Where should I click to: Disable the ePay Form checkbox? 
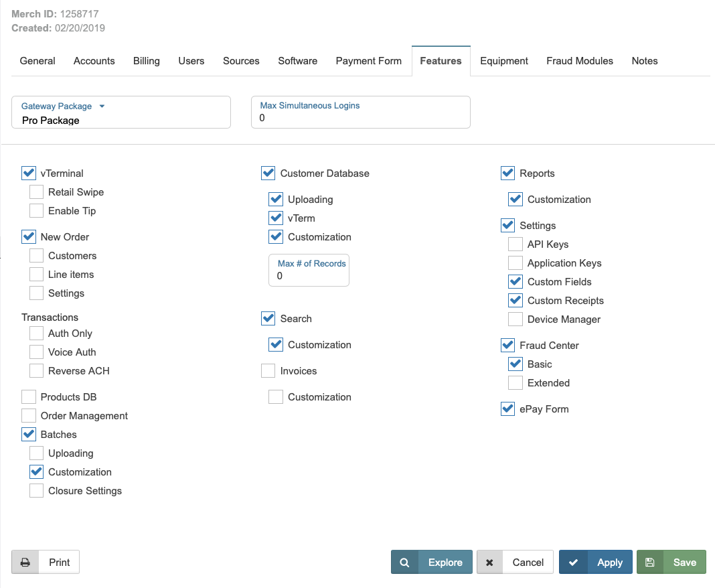[508, 409]
